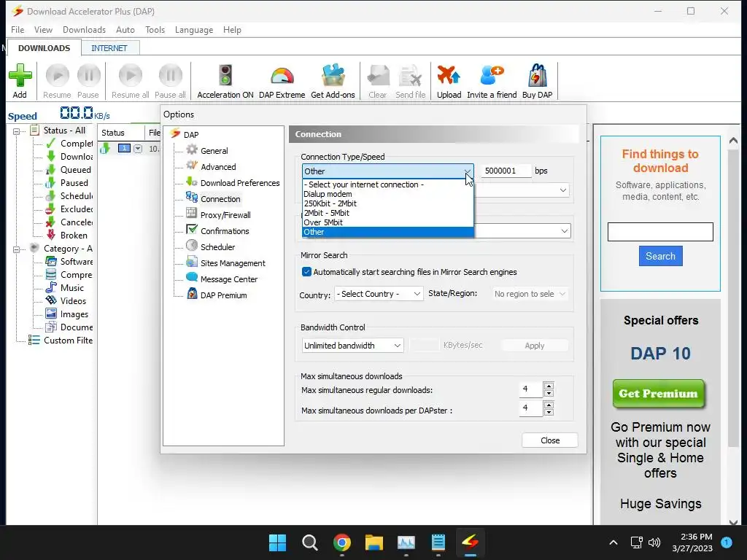This screenshot has height=560, width=747.
Task: Choose highlighted Other connection option
Action: [388, 232]
